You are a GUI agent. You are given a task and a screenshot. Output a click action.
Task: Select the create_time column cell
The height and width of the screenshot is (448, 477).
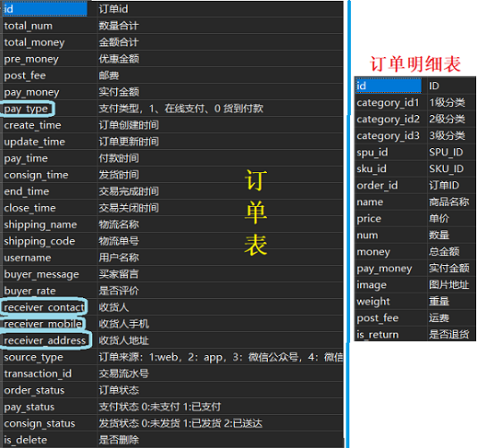coord(50,125)
